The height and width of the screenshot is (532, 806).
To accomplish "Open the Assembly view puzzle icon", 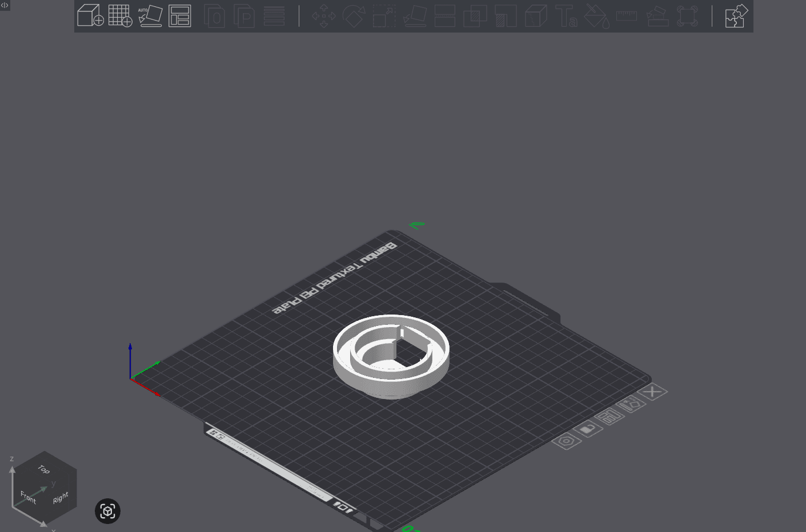I will (x=736, y=16).
